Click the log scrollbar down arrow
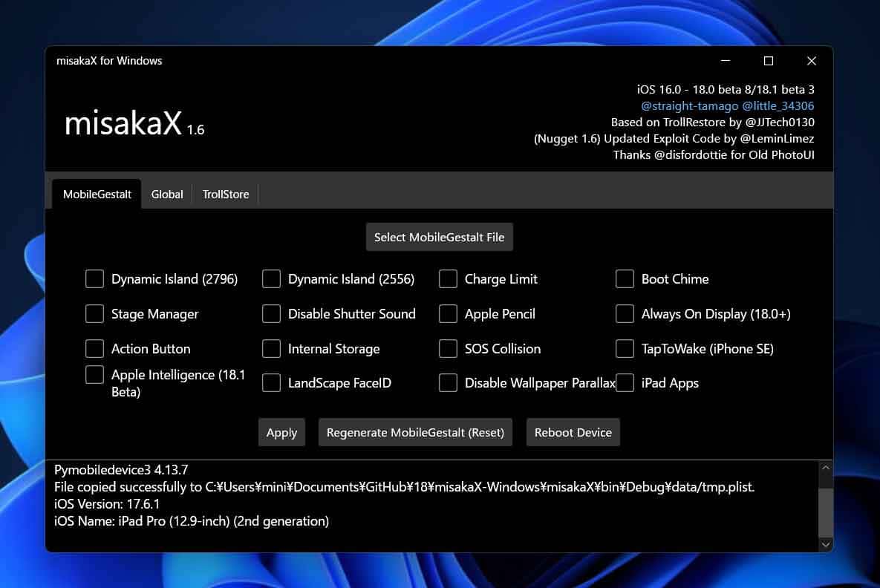Screen dimensions: 880x588 (x=825, y=544)
